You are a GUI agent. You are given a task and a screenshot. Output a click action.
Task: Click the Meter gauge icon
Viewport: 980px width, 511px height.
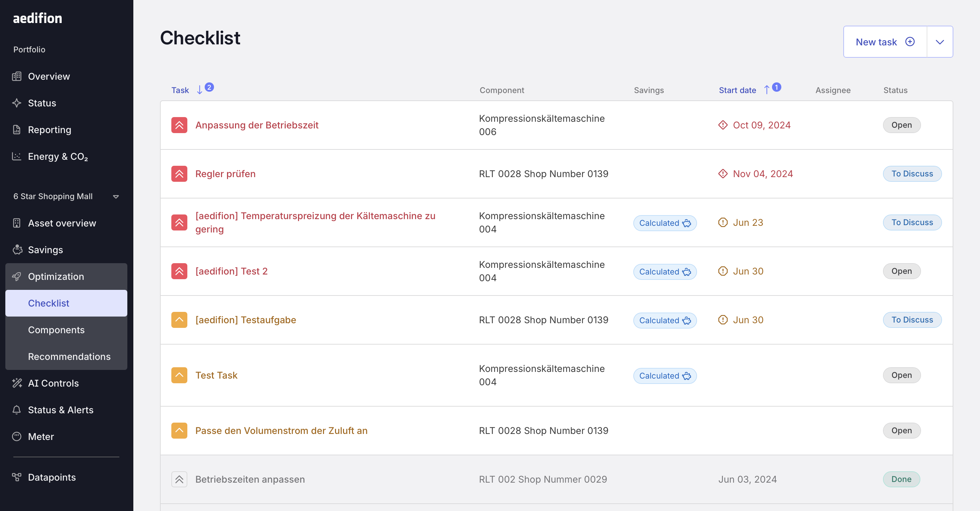tap(16, 436)
